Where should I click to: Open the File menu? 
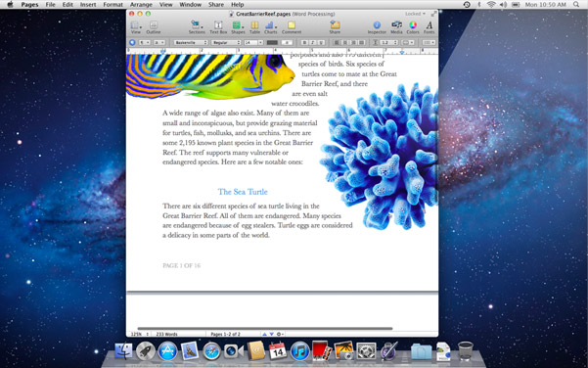[50, 5]
